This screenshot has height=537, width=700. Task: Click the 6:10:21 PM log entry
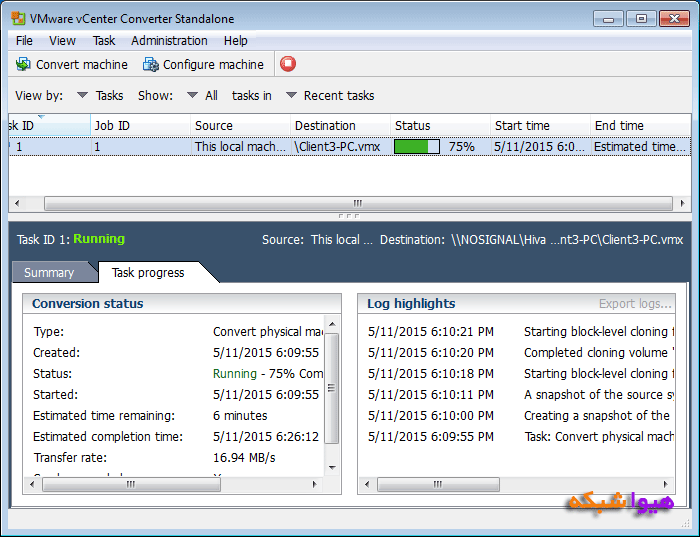pos(520,332)
